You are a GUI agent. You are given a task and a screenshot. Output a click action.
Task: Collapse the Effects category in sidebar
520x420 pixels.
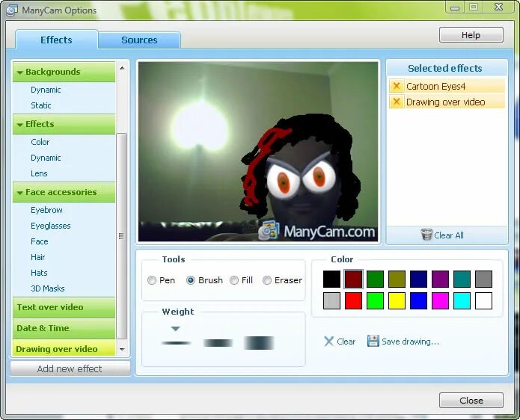(x=64, y=124)
